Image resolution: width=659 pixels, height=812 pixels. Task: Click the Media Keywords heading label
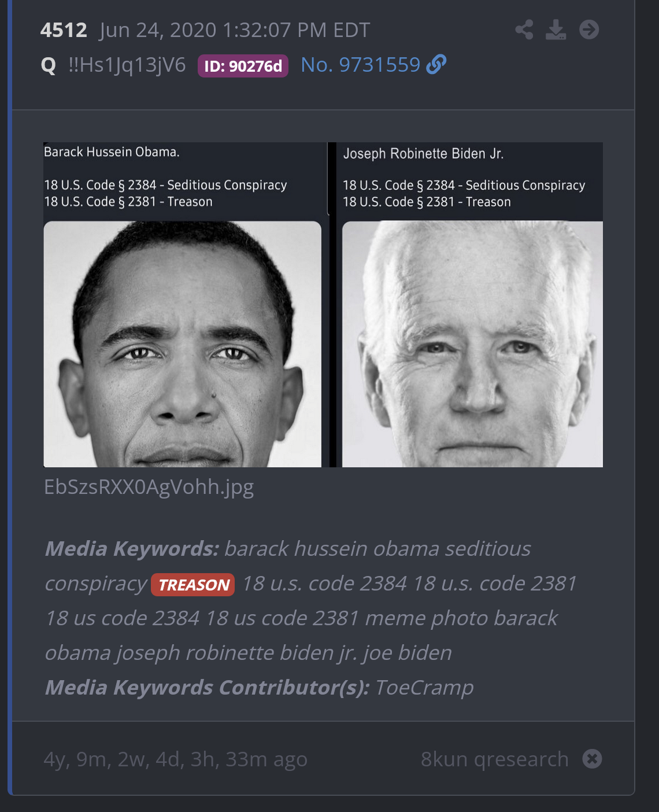132,549
